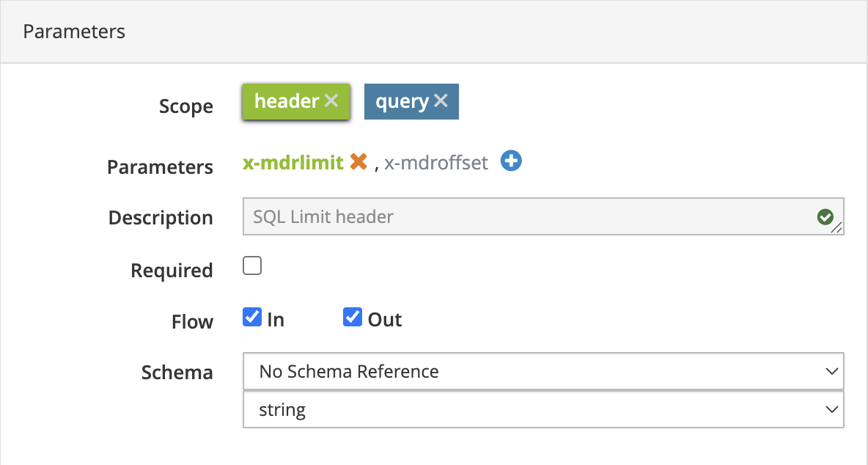Enable the Required checkbox
868x465 pixels.
252,266
